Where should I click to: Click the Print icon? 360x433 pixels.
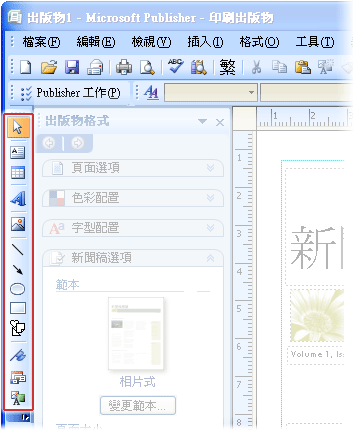[x=124, y=67]
